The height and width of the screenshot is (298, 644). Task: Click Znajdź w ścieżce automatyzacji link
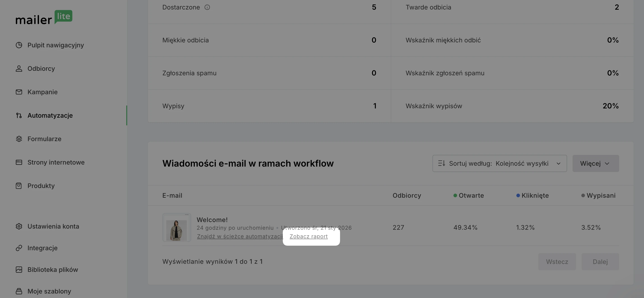coord(240,236)
